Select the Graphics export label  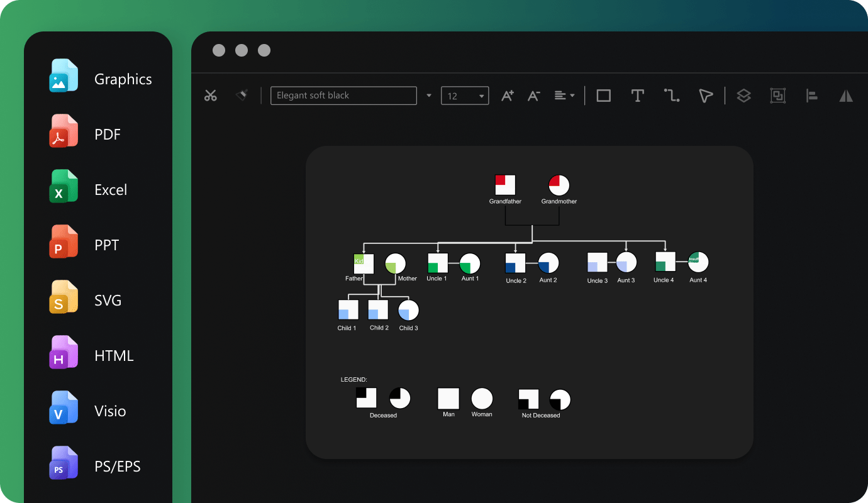tap(123, 79)
